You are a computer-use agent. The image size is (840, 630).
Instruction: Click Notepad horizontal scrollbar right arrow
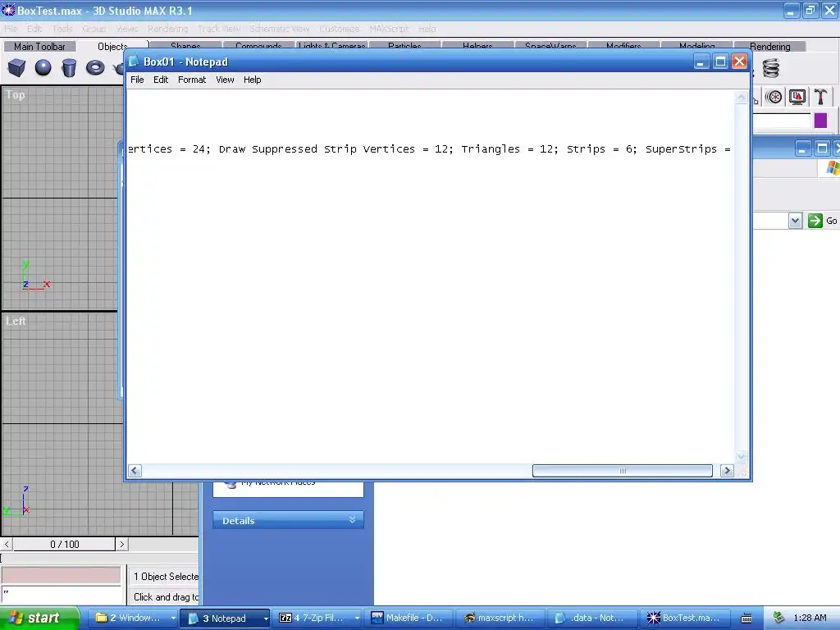tap(727, 471)
